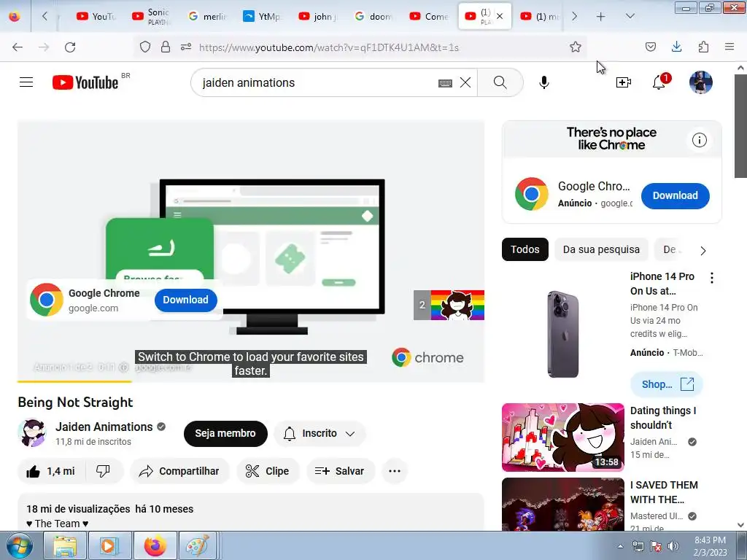Image resolution: width=747 pixels, height=560 pixels.
Task: Open site permissions icon in address bar
Action: coord(186,47)
